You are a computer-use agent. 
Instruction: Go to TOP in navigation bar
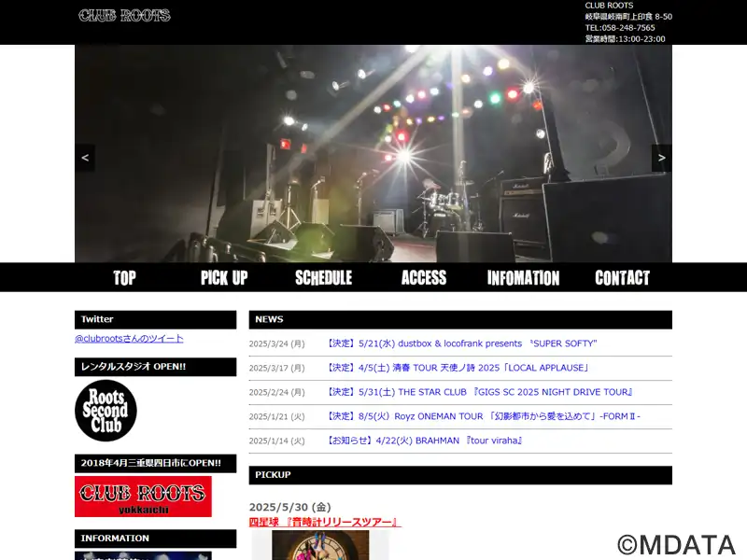tap(124, 277)
